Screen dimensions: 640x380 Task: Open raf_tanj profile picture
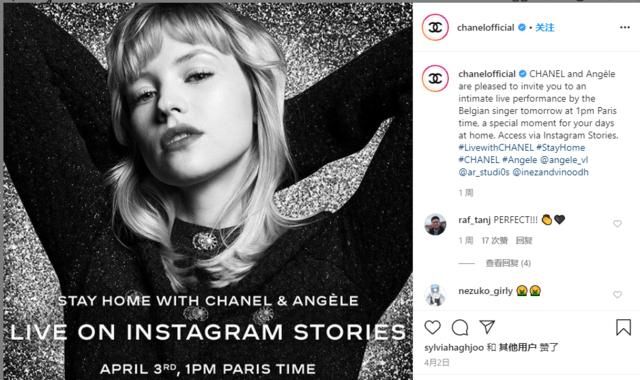[435, 224]
